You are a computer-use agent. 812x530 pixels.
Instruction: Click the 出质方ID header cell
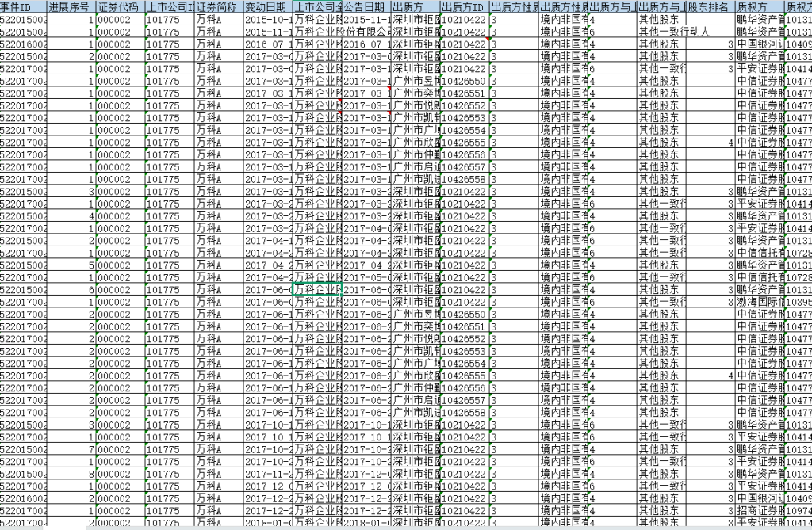[x=464, y=6]
